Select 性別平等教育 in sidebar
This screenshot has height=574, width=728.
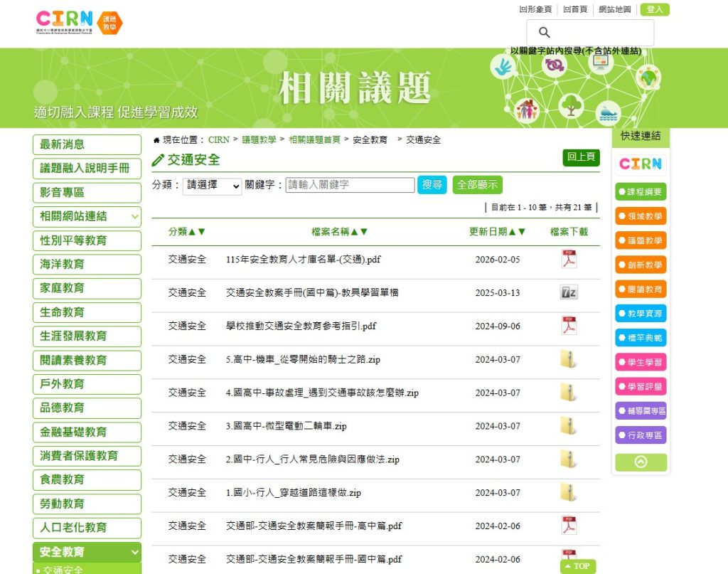pos(87,240)
